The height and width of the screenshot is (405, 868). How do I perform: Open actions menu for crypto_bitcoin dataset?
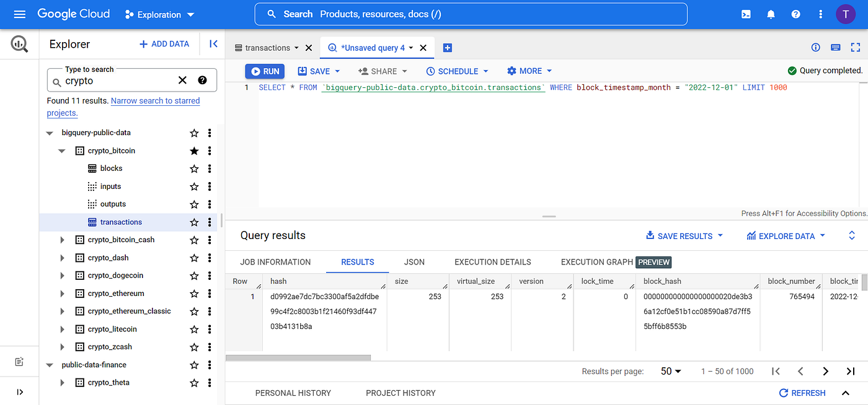coord(210,150)
